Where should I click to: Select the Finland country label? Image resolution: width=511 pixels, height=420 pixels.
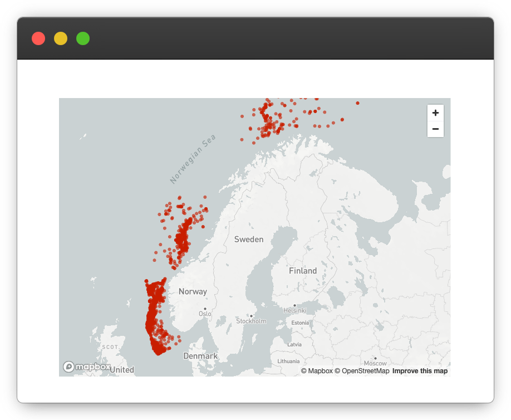[x=303, y=271]
